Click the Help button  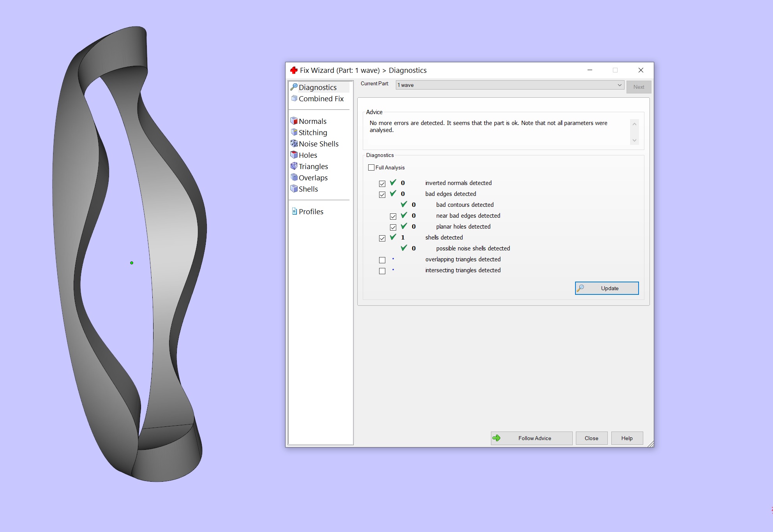click(x=627, y=438)
